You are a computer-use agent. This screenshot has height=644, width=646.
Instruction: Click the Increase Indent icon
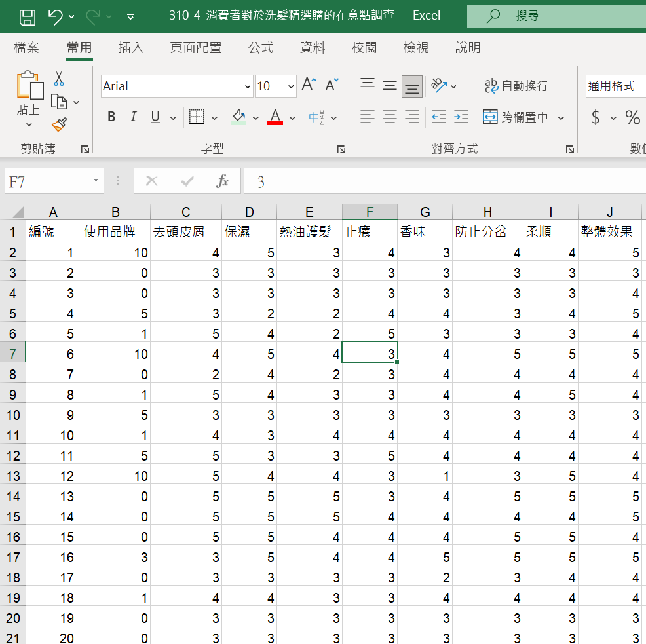(x=461, y=117)
